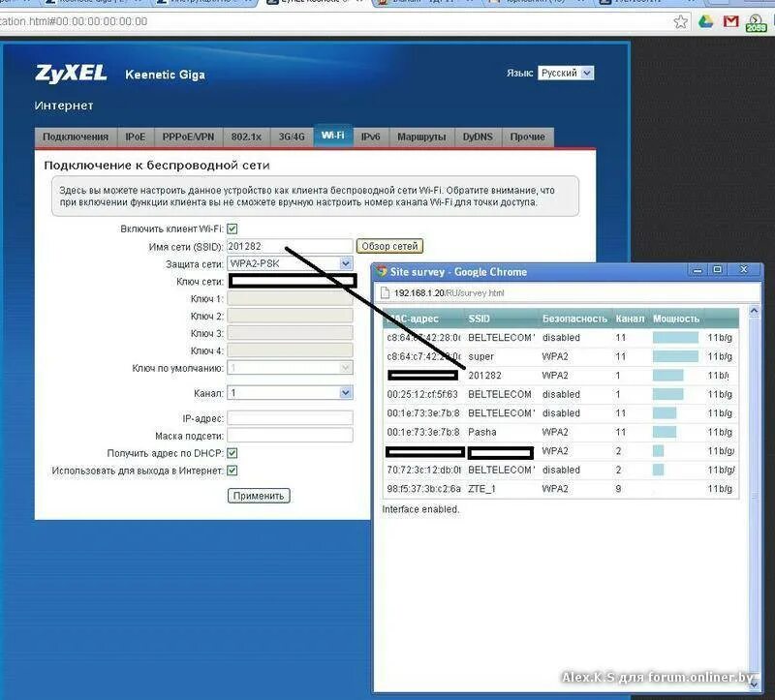Click the Безопасность column header

pyautogui.click(x=574, y=320)
